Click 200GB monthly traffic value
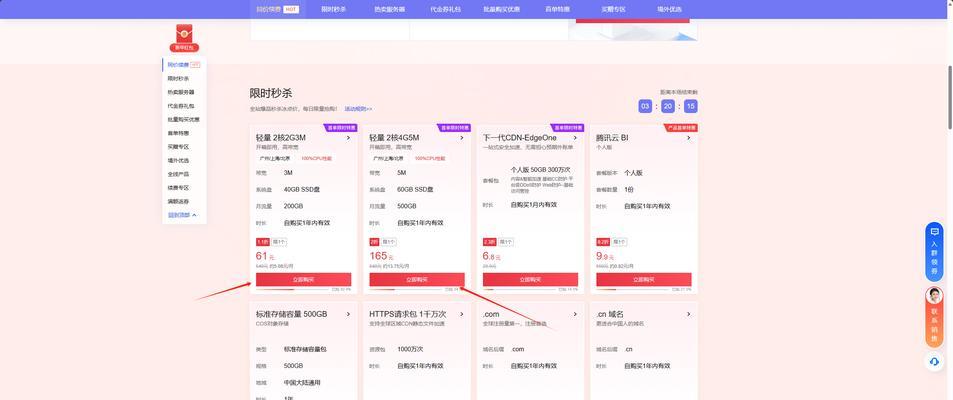Screen dimensions: 953x400 pyautogui.click(x=294, y=206)
